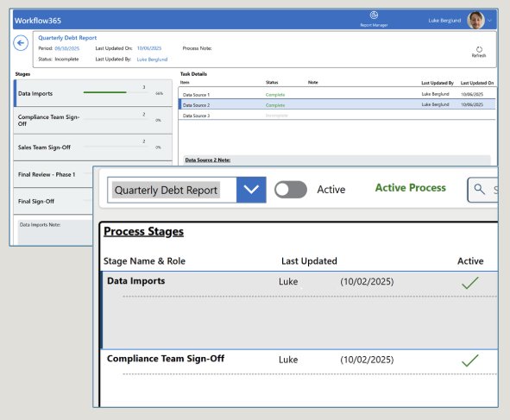This screenshot has width=510, height=420.
Task: Open Report Manager icon in header
Action: coord(374,15)
